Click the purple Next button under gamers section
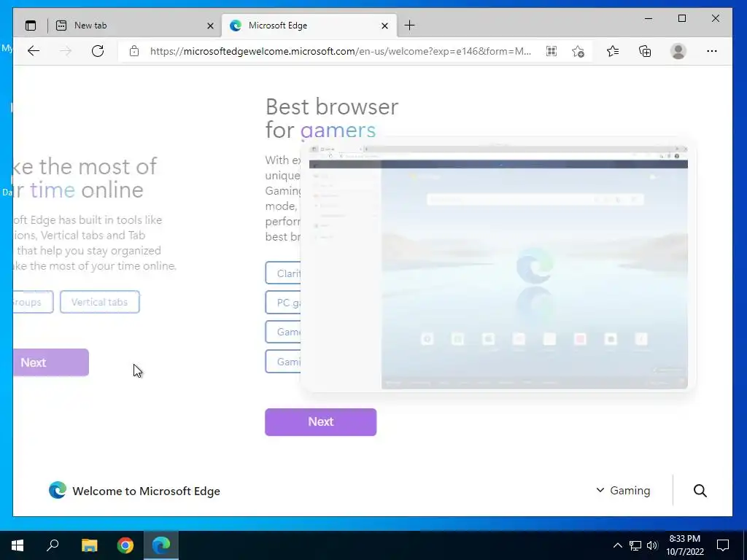Viewport: 747px width, 560px height. pyautogui.click(x=321, y=422)
